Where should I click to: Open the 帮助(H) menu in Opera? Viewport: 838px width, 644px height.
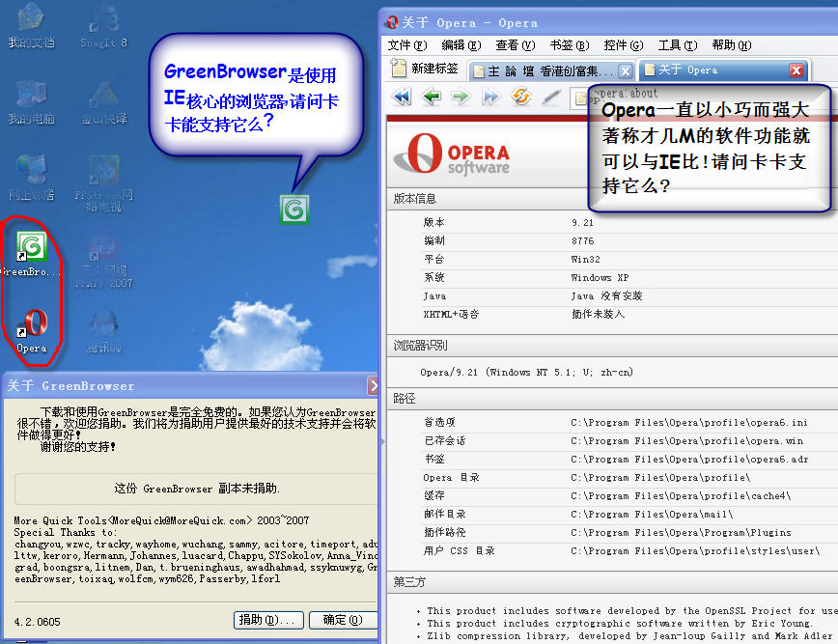pos(732,45)
